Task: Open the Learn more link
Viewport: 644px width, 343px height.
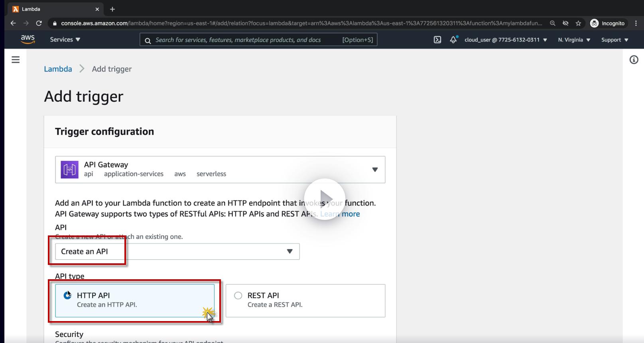Action: tap(340, 214)
